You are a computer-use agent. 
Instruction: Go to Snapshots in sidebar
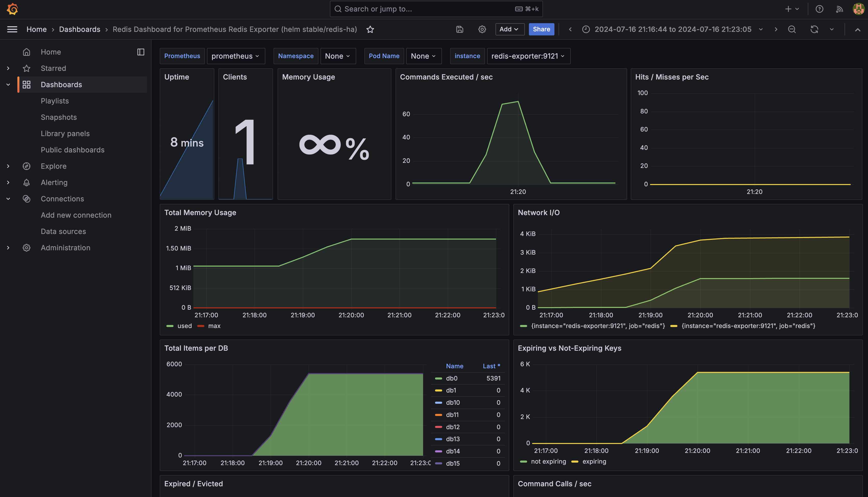[58, 117]
